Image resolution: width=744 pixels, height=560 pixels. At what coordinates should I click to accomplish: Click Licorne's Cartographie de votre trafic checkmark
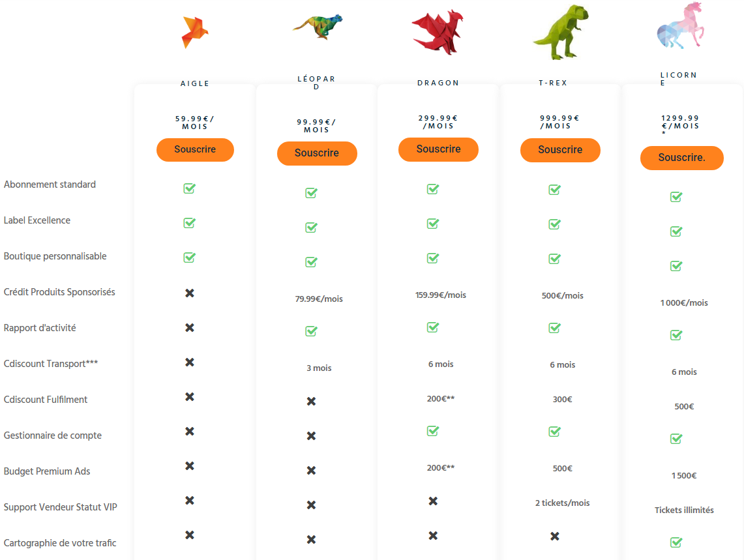(x=676, y=542)
